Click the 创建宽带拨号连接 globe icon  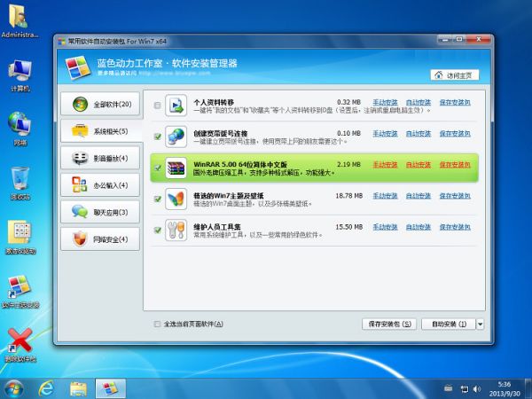click(x=176, y=137)
